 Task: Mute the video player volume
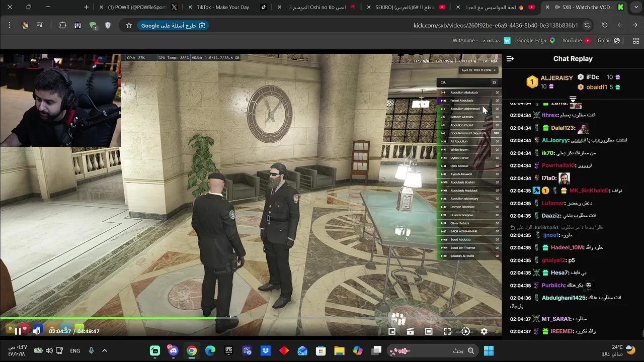[x=37, y=331]
